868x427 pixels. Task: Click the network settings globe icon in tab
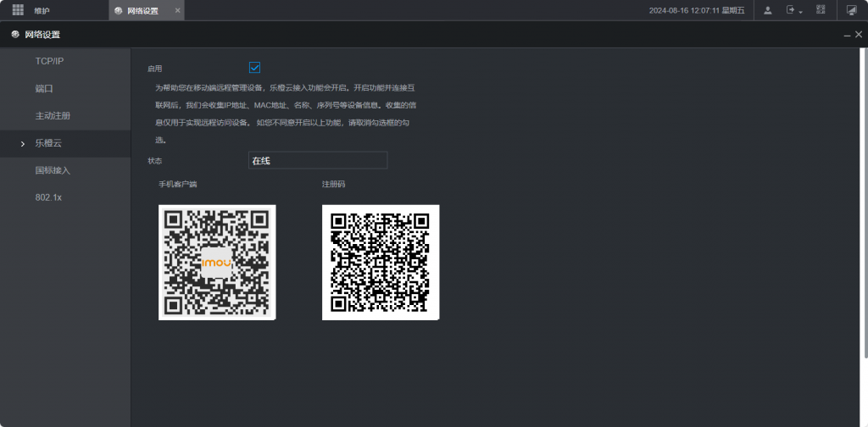(119, 10)
